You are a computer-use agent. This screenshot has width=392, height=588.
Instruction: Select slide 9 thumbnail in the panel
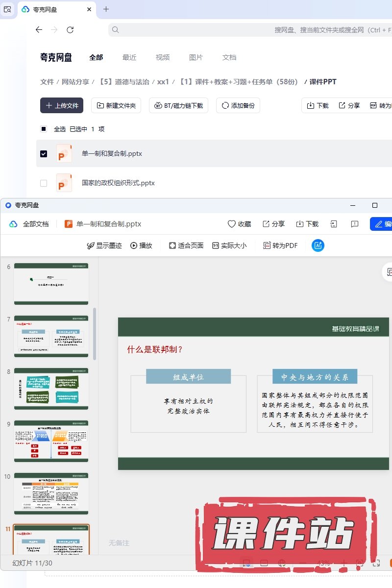click(x=51, y=441)
